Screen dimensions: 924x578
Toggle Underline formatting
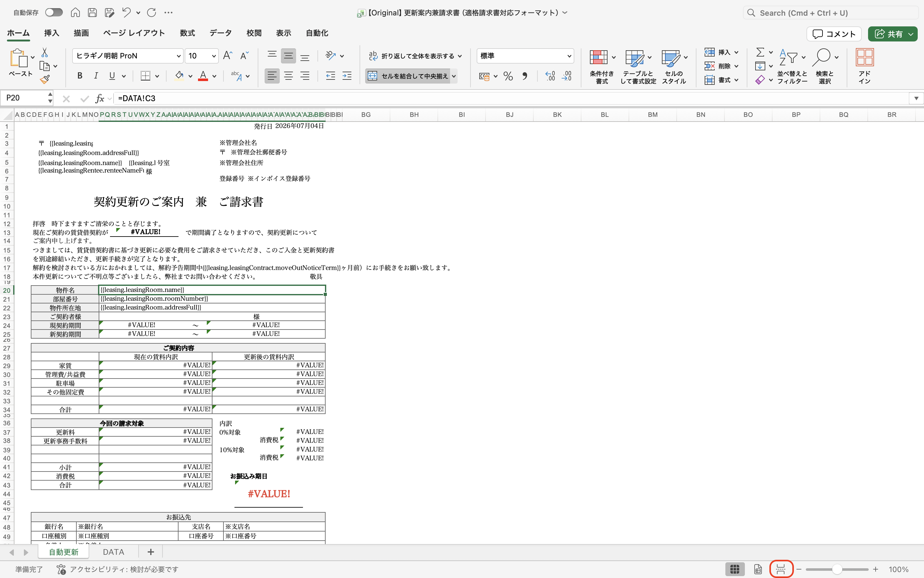click(112, 76)
